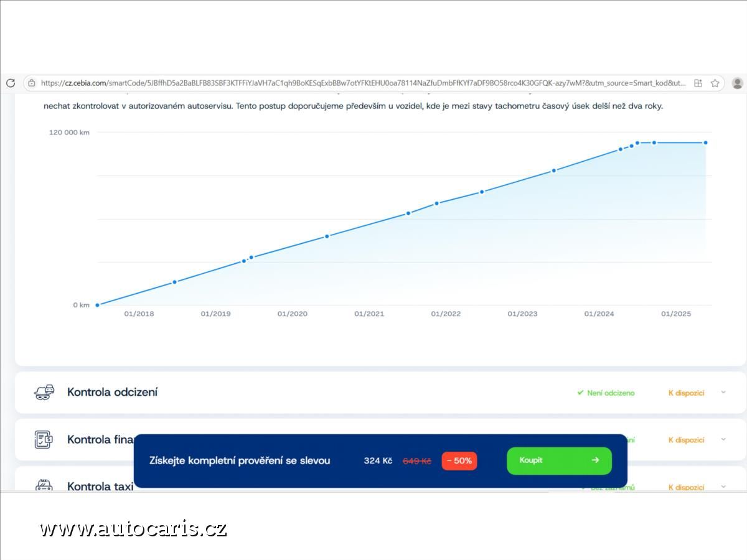Viewport: 747px width, 560px height.
Task: Click the 01/2018 date label on the chart
Action: click(139, 314)
